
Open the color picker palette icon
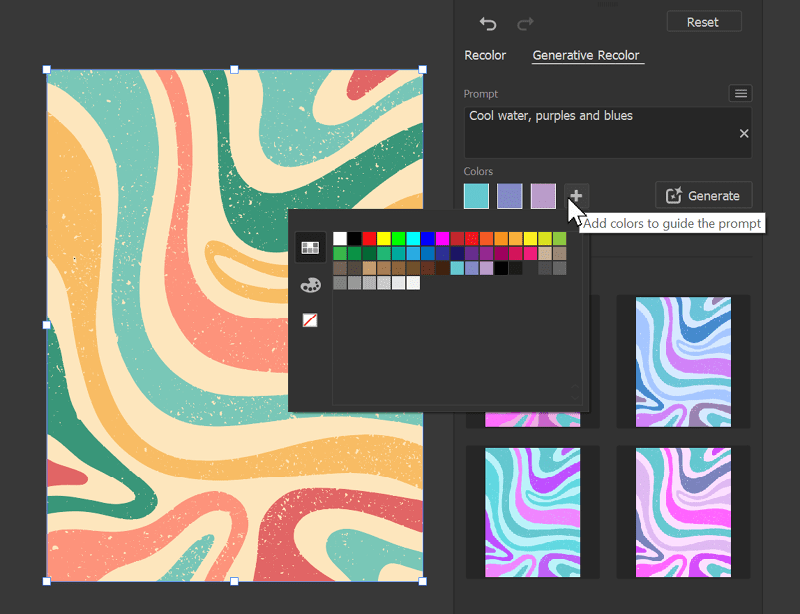(x=310, y=285)
